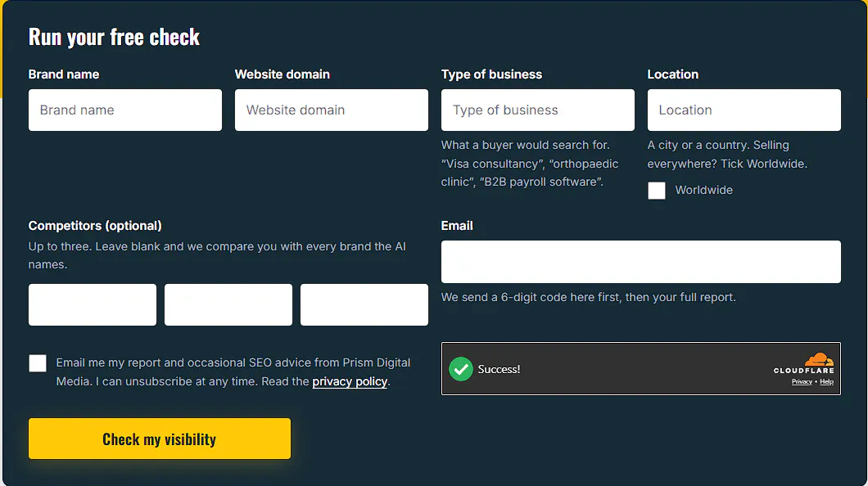Click the Brand name input field
868x486 pixels.
pyautogui.click(x=125, y=110)
